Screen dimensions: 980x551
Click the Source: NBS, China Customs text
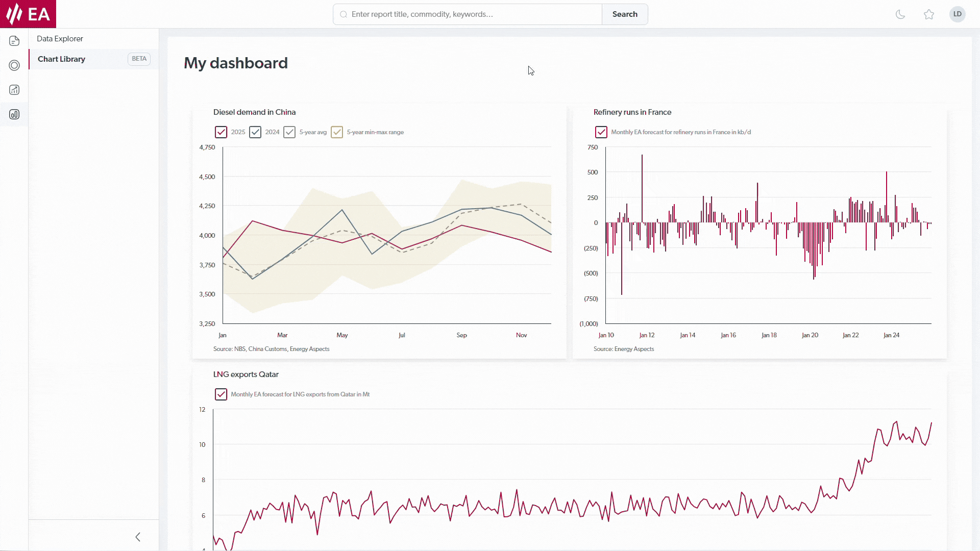[271, 349]
